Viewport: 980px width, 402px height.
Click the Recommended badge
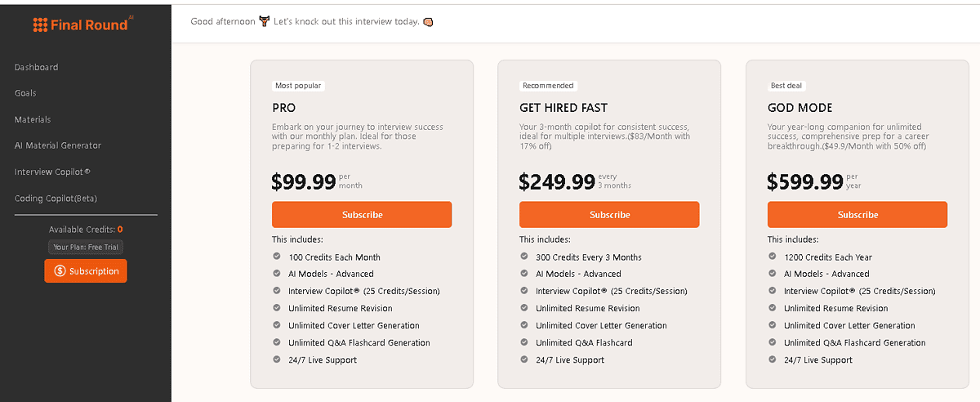tap(548, 86)
